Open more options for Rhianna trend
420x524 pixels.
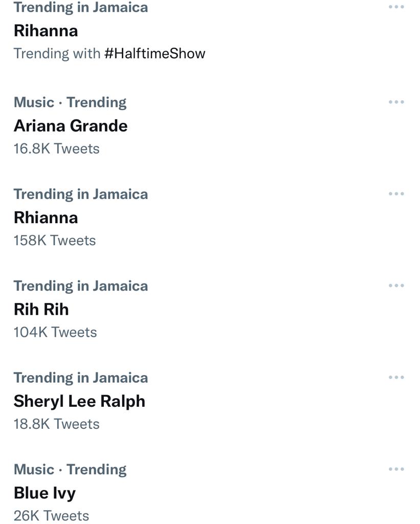[396, 194]
